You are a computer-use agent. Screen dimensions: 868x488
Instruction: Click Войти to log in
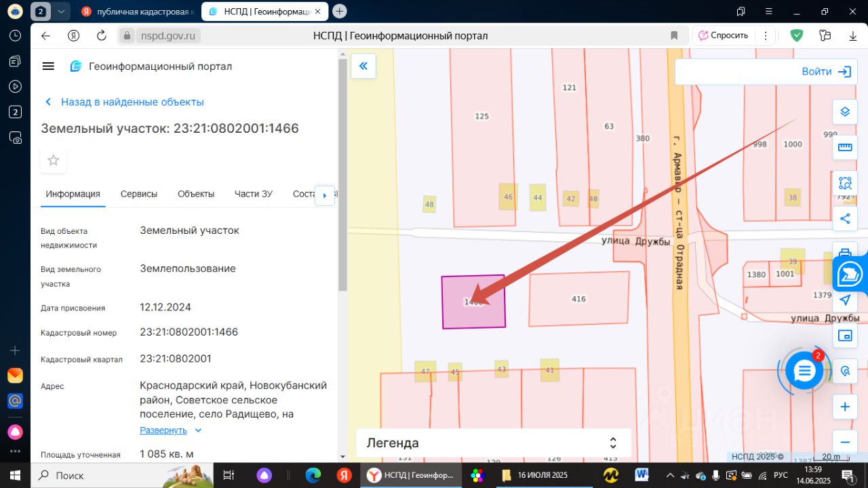tap(827, 71)
